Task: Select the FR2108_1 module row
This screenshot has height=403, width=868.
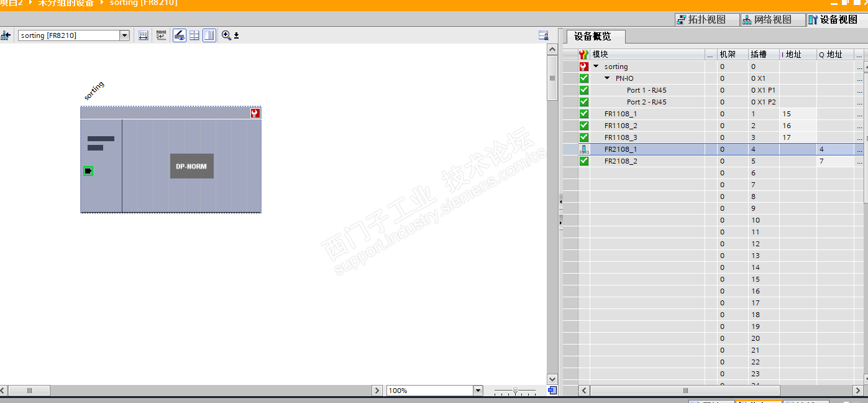Action: [713, 149]
